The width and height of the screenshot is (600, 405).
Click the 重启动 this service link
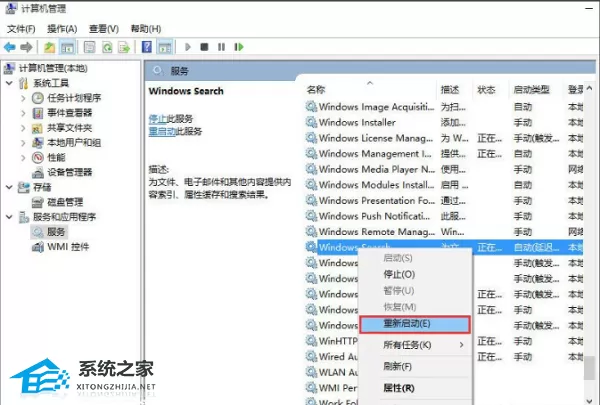click(x=162, y=131)
